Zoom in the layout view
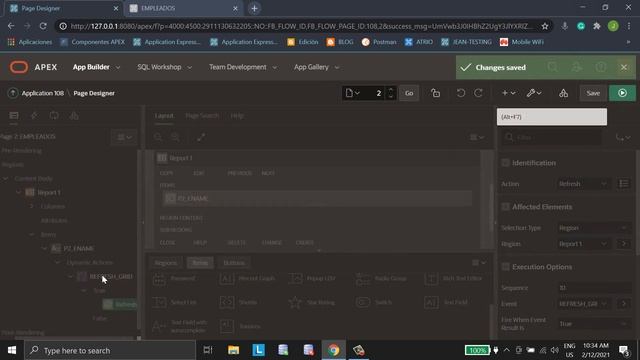The width and height of the screenshot is (640, 360). tap(176, 137)
